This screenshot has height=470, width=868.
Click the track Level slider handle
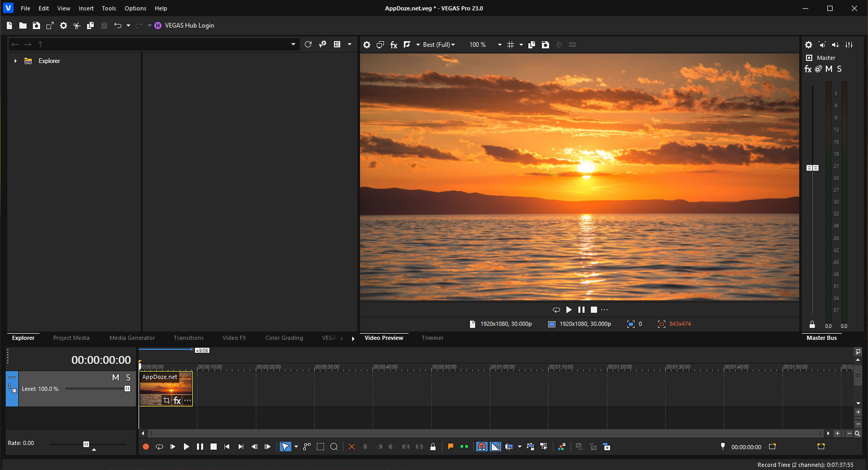click(127, 389)
